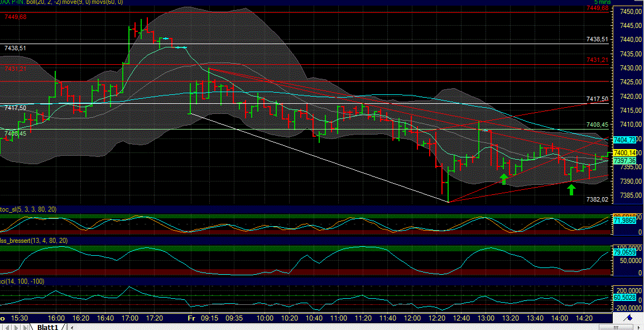Click the left scroll triangle beside Blatt1 tab
The height and width of the screenshot is (330, 644).
coord(72,327)
